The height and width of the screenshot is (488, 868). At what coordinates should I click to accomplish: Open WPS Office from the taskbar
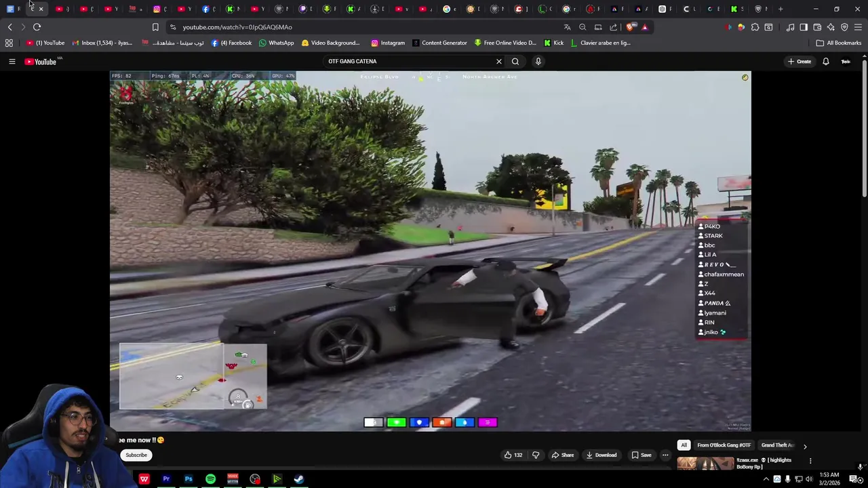point(144,479)
